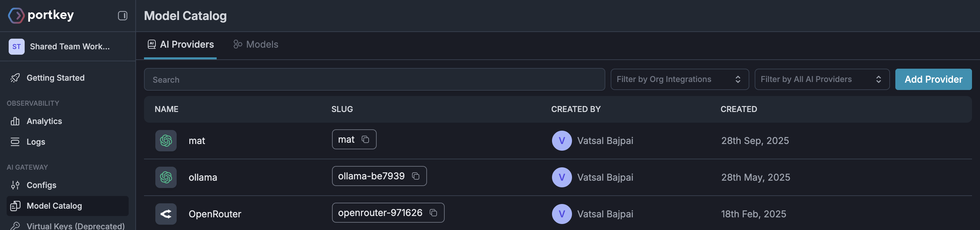Collapse the sidebar panel toggle

pyautogui.click(x=122, y=16)
